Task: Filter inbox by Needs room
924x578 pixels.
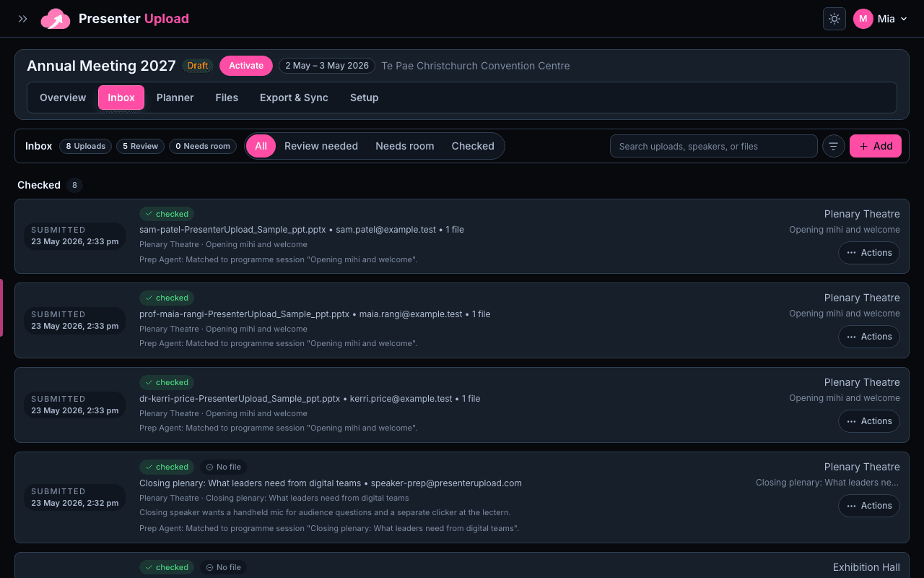Action: click(405, 146)
